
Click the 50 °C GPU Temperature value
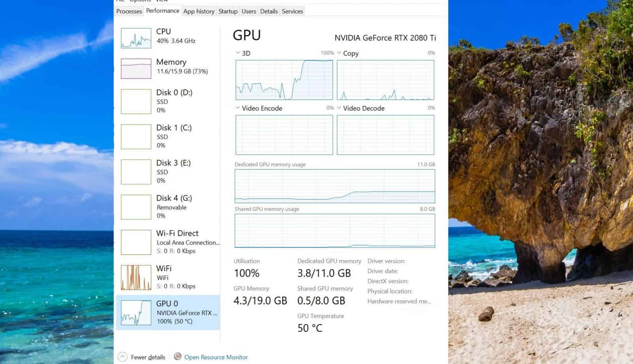tap(310, 328)
